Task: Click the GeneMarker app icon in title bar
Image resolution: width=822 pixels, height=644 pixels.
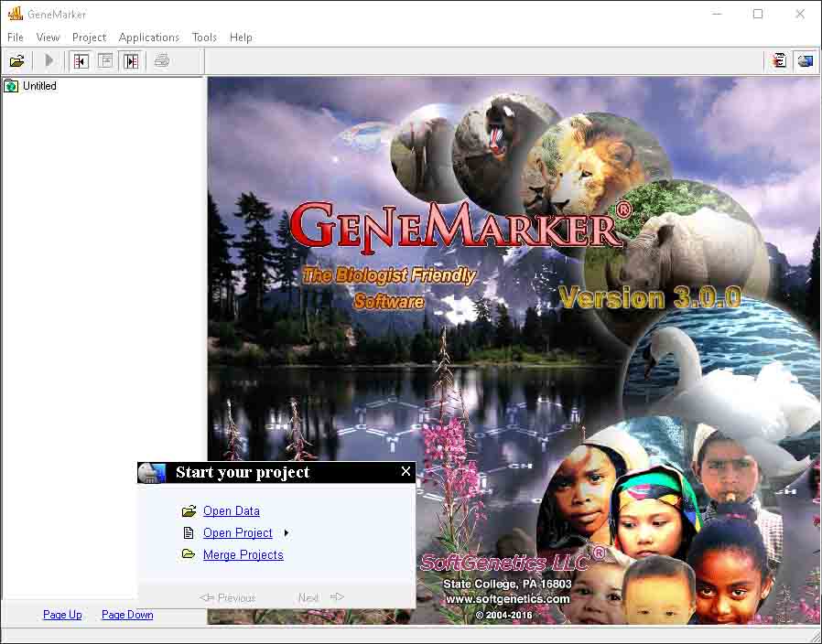Action: pyautogui.click(x=16, y=14)
